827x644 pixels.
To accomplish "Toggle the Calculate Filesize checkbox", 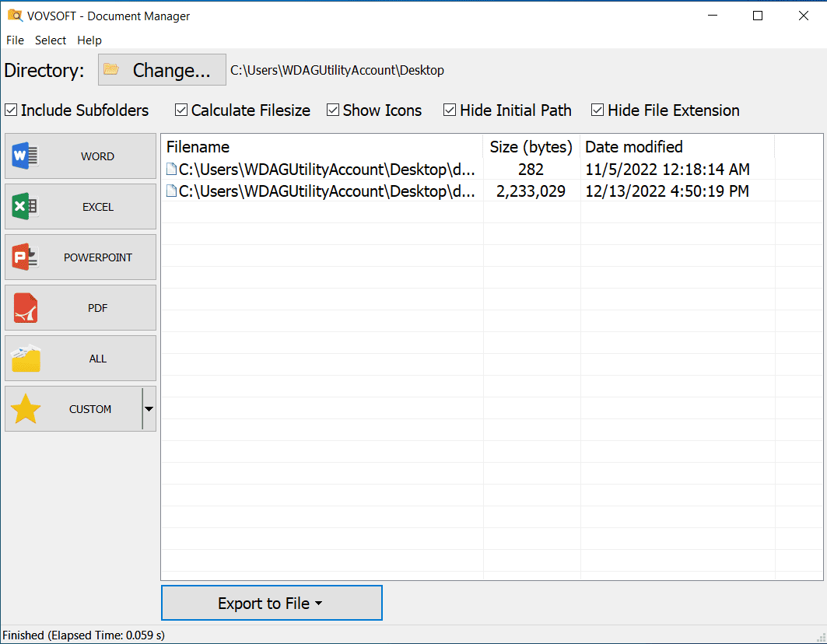I will (x=181, y=110).
